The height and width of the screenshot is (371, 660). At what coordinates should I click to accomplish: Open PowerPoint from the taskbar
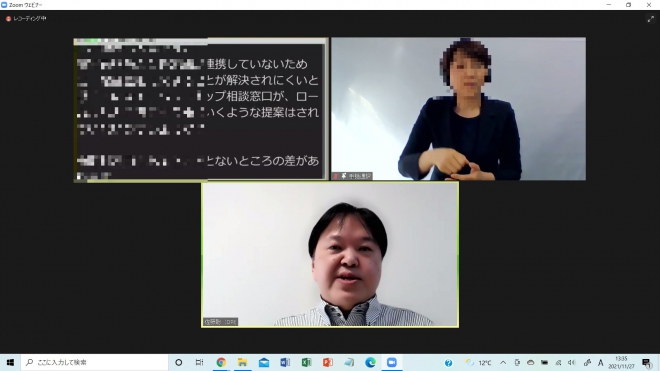click(327, 362)
